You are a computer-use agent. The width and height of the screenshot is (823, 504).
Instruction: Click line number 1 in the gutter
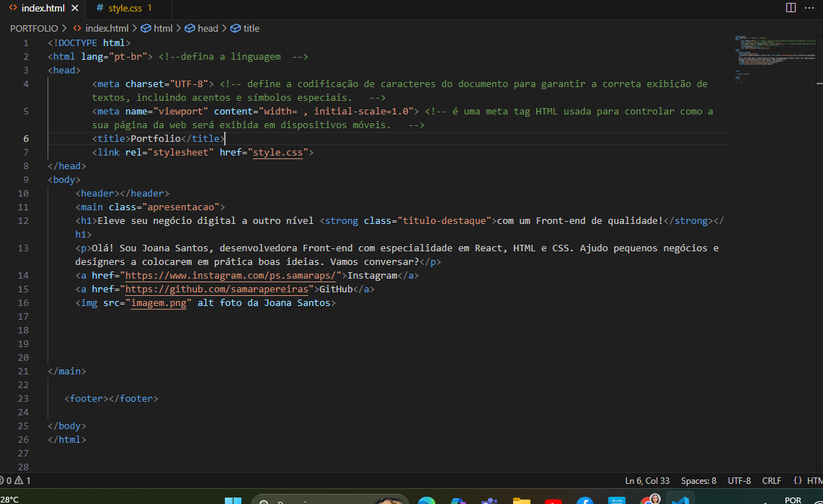(26, 43)
